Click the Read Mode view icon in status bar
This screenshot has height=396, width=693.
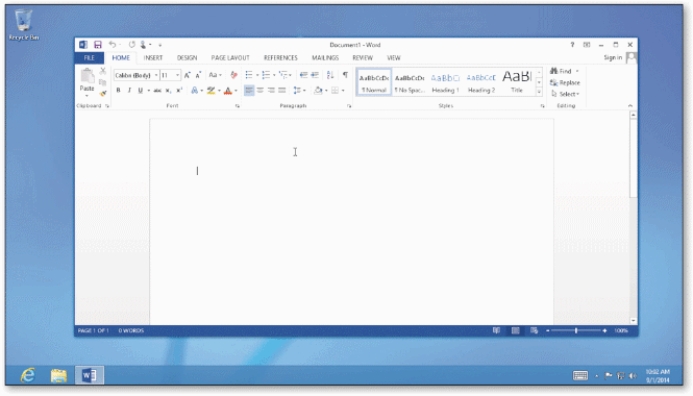tap(496, 331)
